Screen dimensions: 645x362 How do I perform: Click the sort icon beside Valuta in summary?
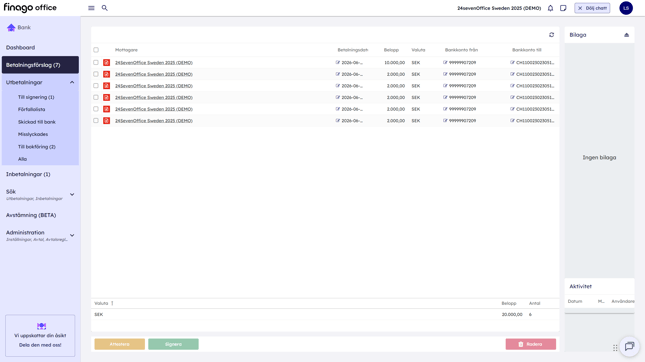click(112, 303)
